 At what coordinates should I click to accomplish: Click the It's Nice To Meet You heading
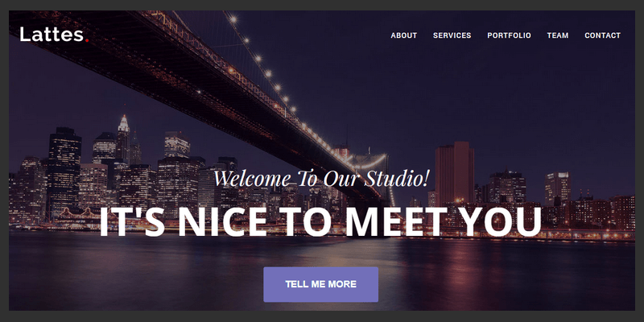[x=320, y=221]
